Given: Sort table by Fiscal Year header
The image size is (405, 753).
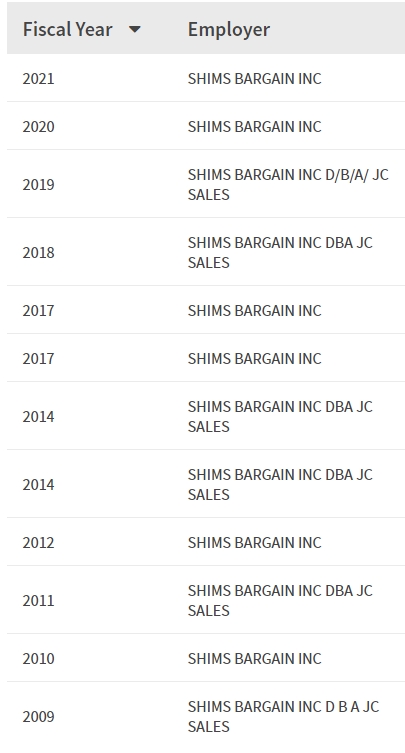Looking at the screenshot, I should 82,29.
